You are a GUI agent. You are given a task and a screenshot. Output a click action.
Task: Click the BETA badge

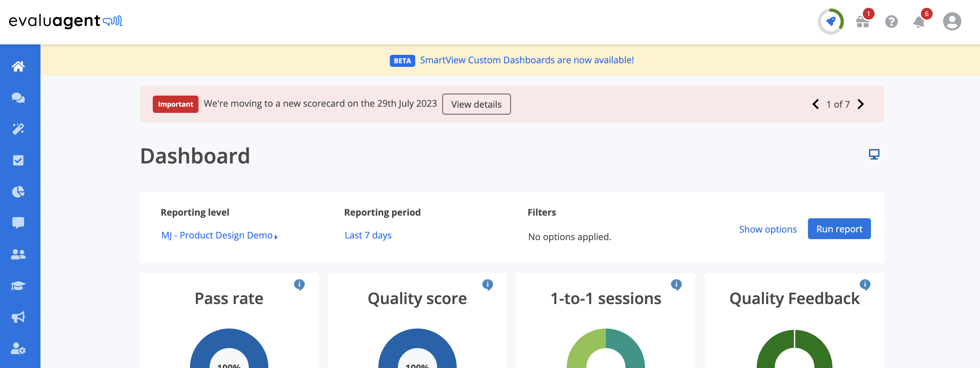point(402,61)
